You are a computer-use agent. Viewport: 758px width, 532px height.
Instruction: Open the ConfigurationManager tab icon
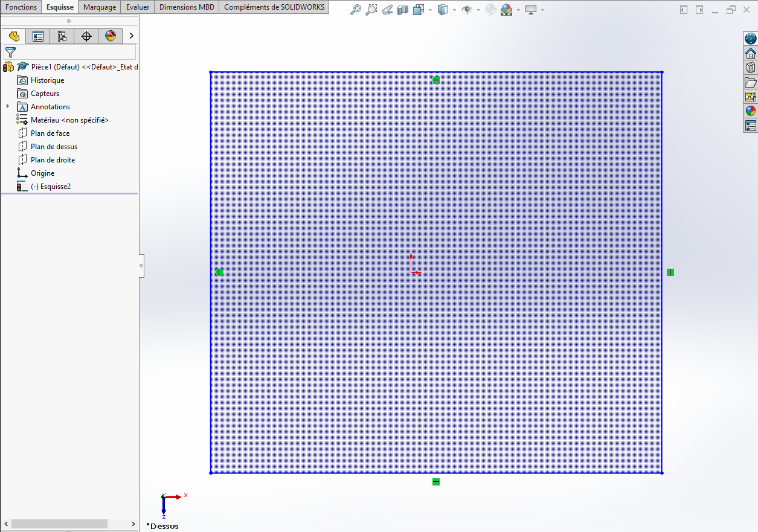pos(62,36)
